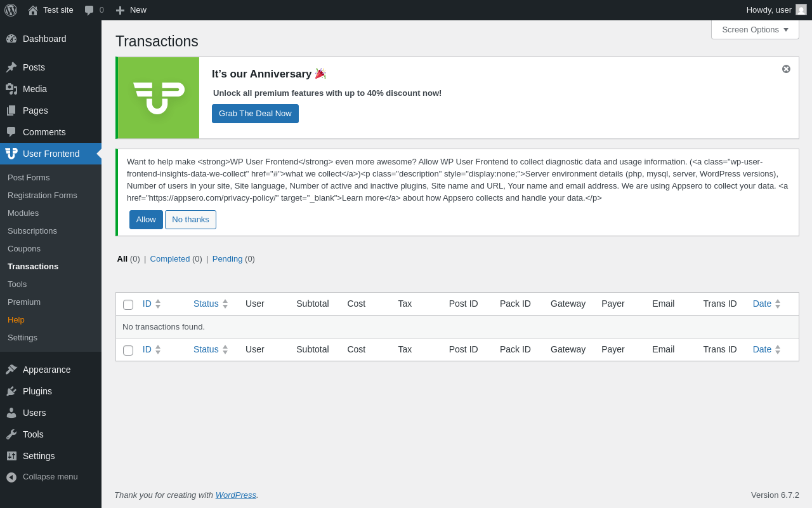Dismiss the Anniversary notice with X icon
The image size is (812, 508).
(786, 69)
